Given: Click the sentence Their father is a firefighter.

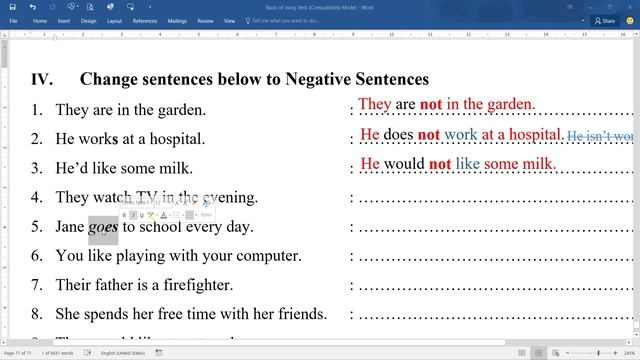Looking at the screenshot, I should point(144,284).
